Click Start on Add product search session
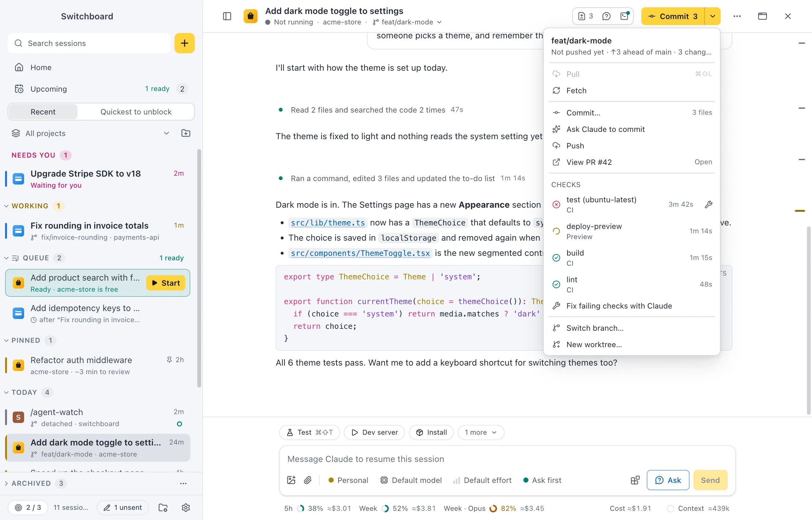Screen dimensions: 812x520 point(166,283)
